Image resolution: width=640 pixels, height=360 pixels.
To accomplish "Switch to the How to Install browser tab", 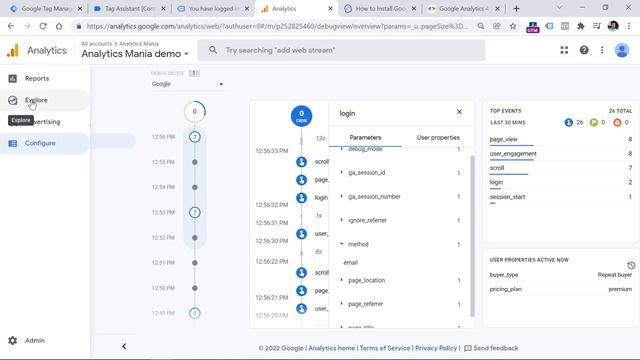I will pos(380,9).
